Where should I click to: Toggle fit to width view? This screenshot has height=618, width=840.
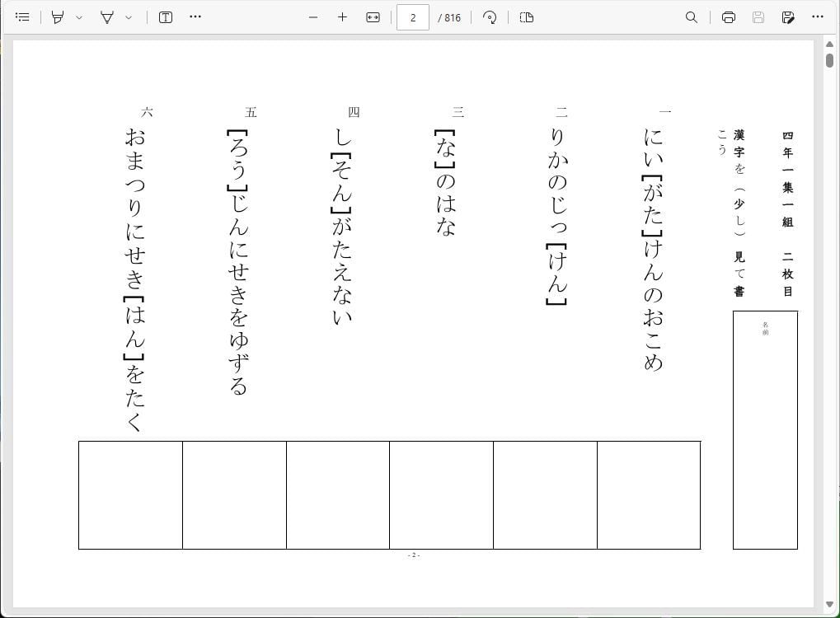point(373,17)
